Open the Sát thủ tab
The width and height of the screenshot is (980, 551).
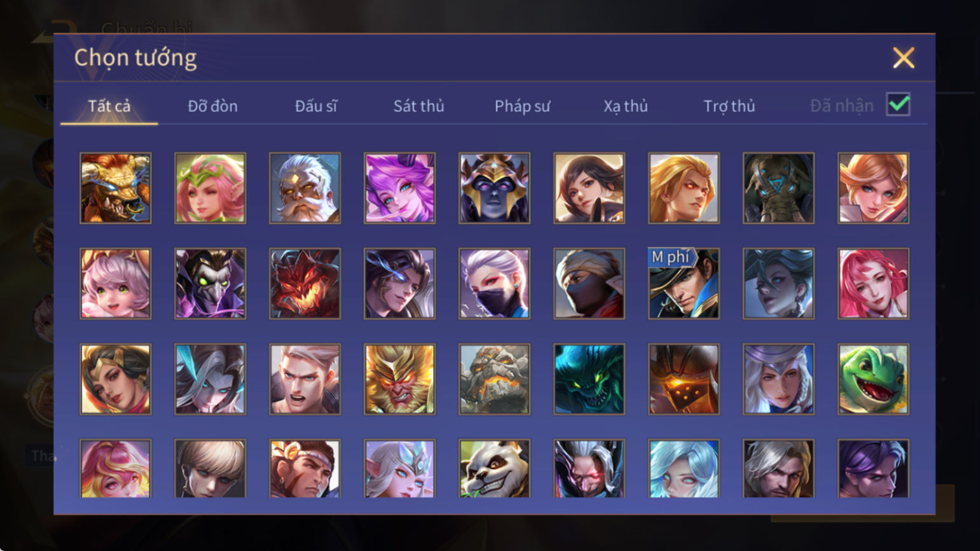click(418, 106)
